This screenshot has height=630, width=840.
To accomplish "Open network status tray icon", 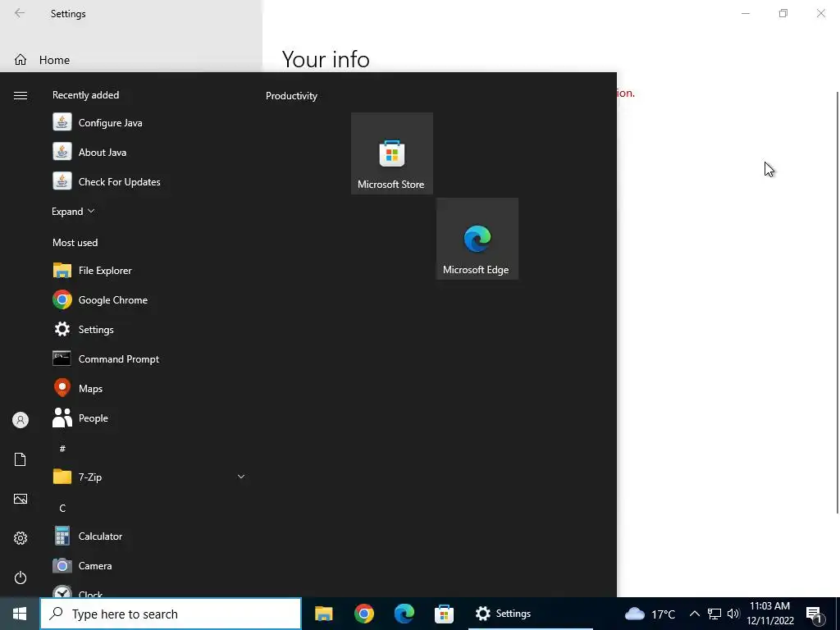I will coord(714,614).
